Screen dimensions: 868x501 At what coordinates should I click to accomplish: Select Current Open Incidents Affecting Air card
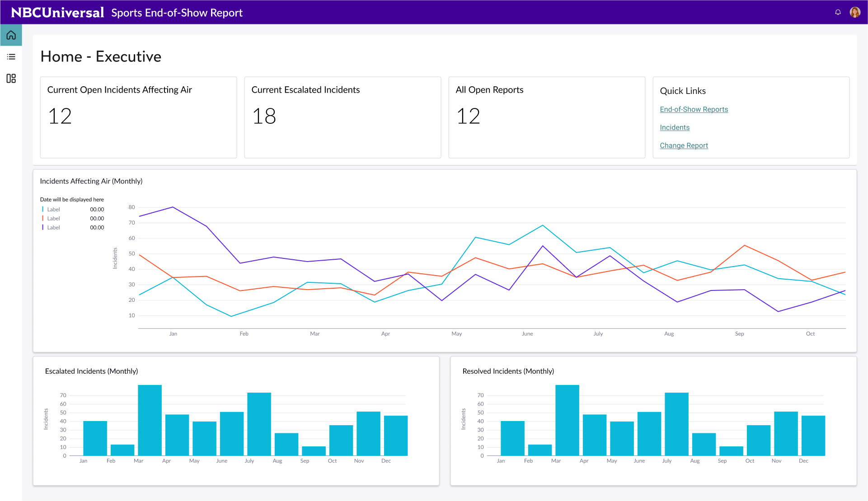[x=138, y=117]
